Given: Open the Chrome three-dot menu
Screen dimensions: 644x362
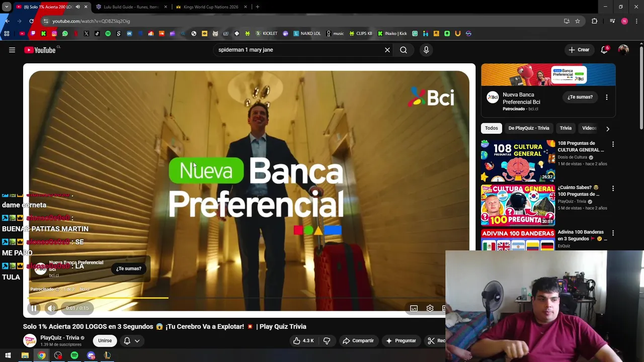Looking at the screenshot, I should [x=636, y=21].
